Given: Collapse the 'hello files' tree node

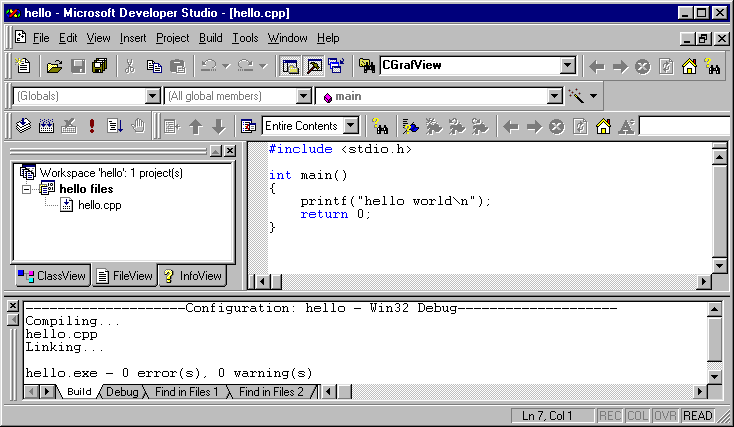Looking at the screenshot, I should [27, 189].
